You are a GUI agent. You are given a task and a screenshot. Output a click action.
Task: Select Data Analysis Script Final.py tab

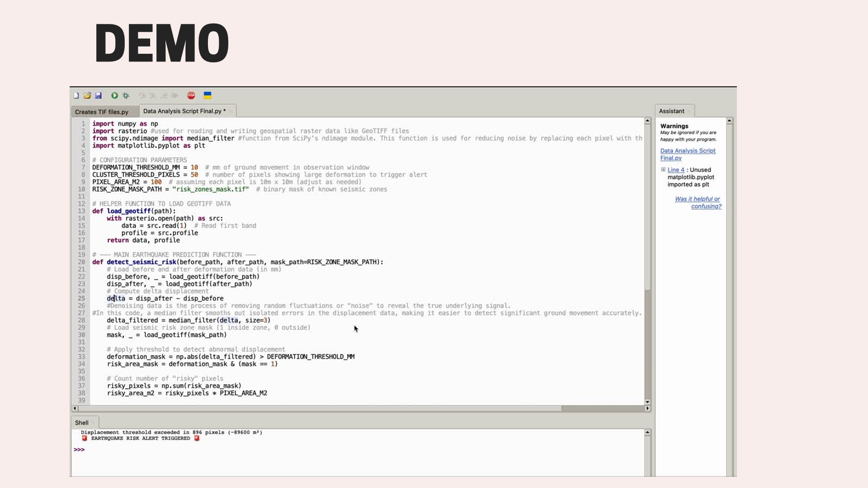[182, 111]
